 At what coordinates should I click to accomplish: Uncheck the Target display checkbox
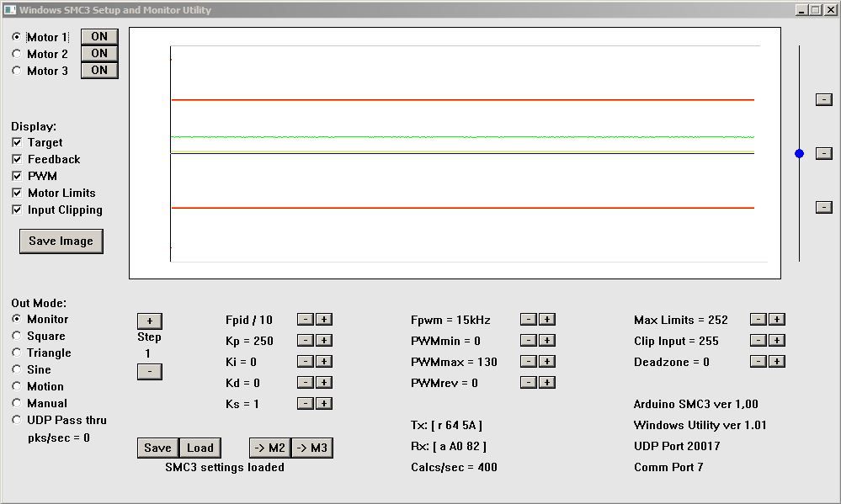[x=17, y=142]
